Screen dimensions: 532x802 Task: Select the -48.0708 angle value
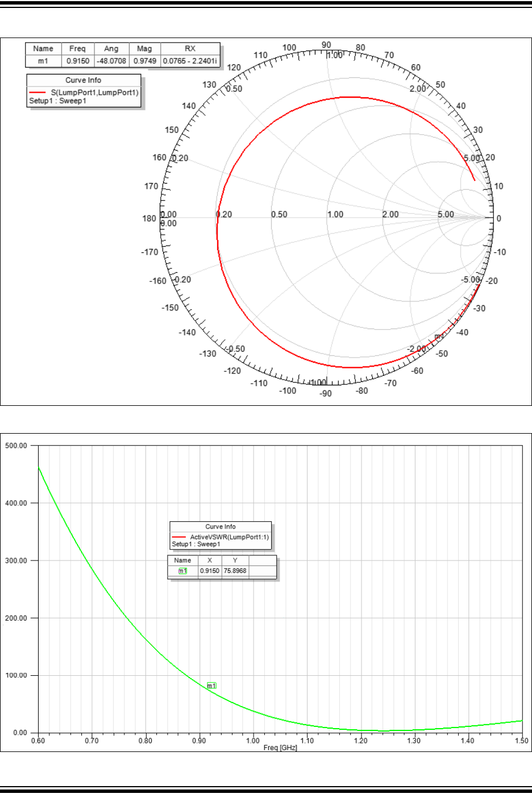point(111,61)
